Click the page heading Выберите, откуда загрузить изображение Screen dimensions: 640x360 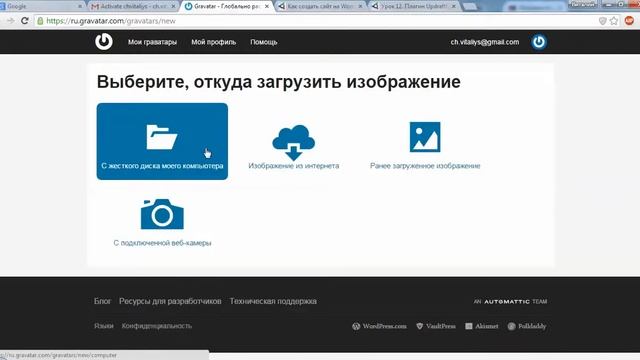point(279,82)
